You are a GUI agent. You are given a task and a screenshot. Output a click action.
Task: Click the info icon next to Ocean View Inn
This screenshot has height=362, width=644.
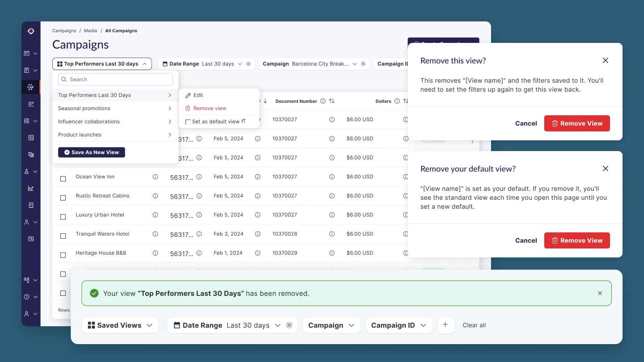(155, 177)
